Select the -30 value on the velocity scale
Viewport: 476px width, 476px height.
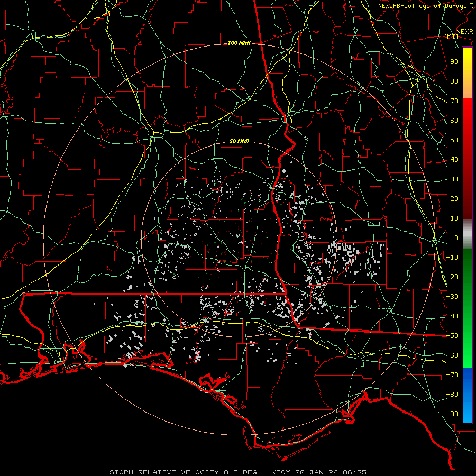point(452,297)
